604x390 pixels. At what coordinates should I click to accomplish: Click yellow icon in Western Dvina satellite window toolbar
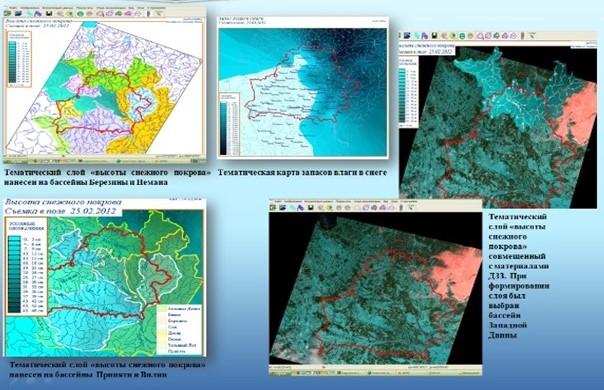pyautogui.click(x=452, y=35)
